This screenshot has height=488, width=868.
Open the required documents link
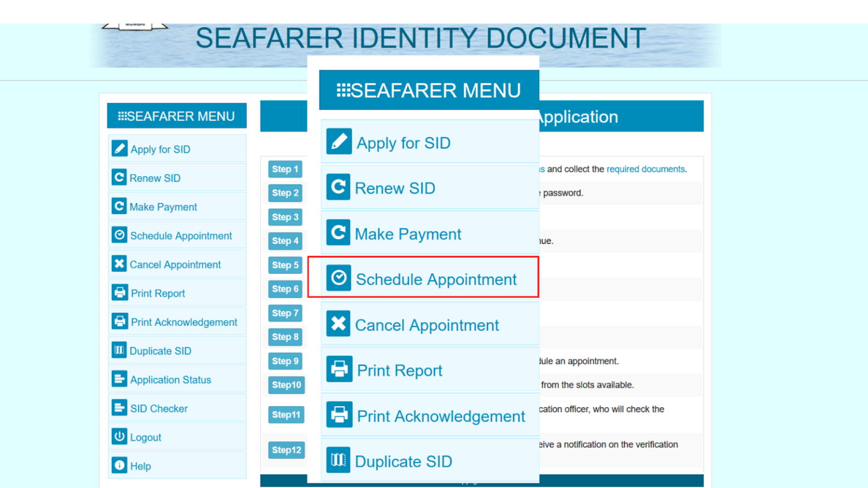646,169
